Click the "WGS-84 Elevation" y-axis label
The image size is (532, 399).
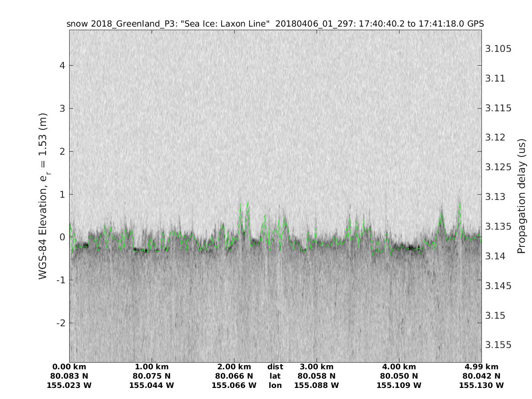pyautogui.click(x=43, y=196)
